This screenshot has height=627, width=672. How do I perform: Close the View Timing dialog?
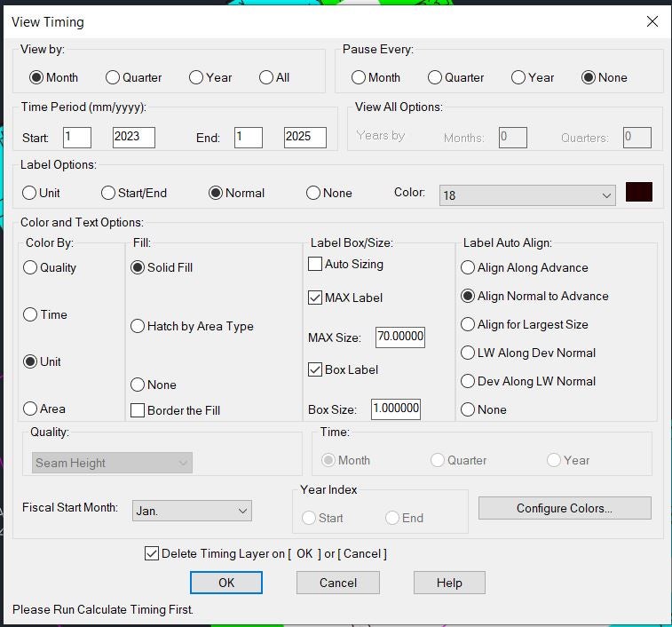coord(652,21)
